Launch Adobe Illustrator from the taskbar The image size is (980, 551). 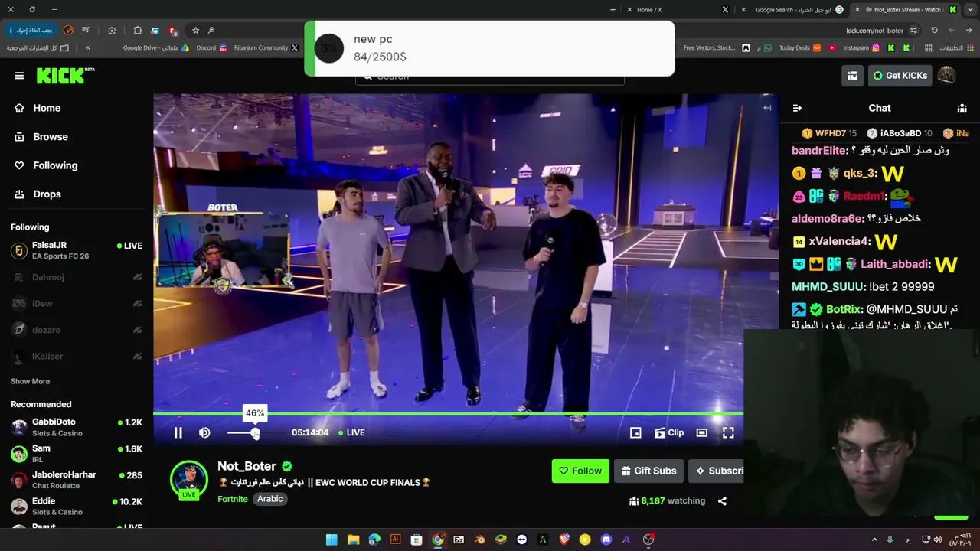coord(395,540)
